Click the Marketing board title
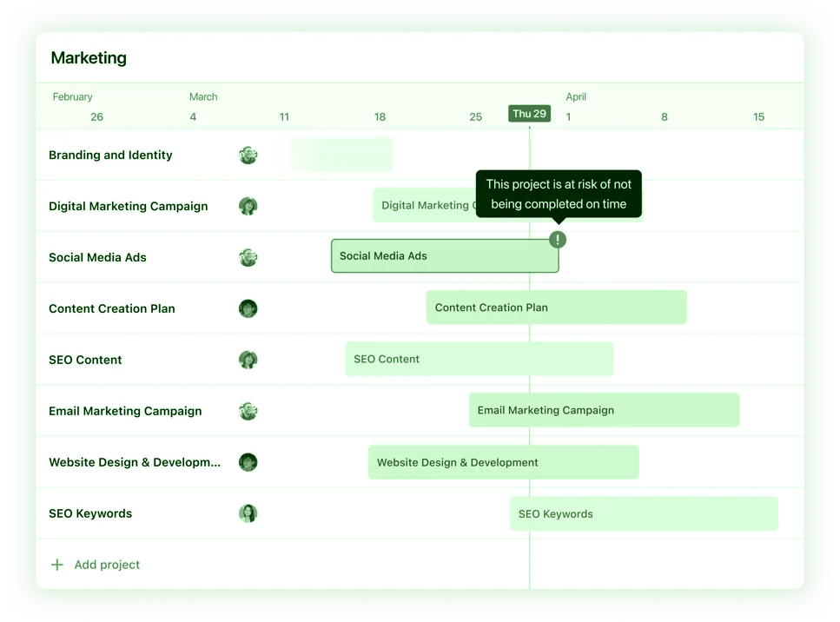This screenshot has width=840, height=622. (89, 58)
